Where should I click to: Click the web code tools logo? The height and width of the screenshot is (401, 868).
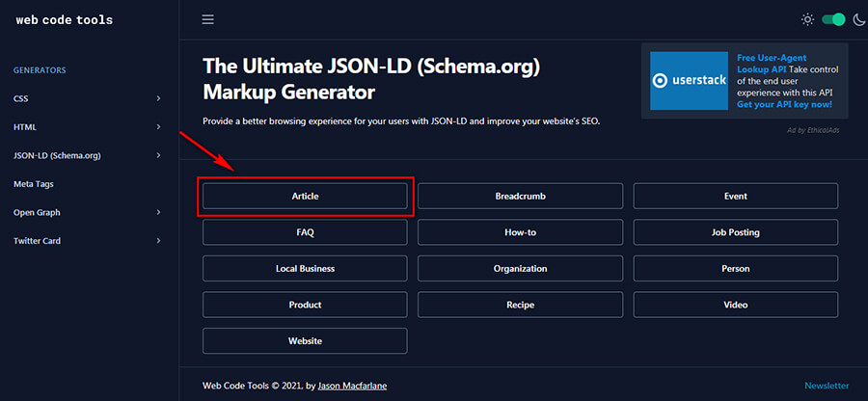click(x=64, y=20)
